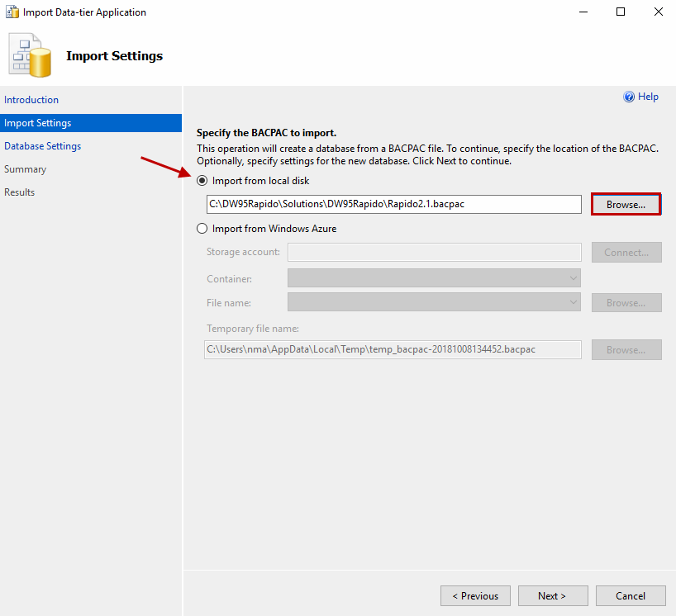Select Import from Windows Azure option

point(202,229)
